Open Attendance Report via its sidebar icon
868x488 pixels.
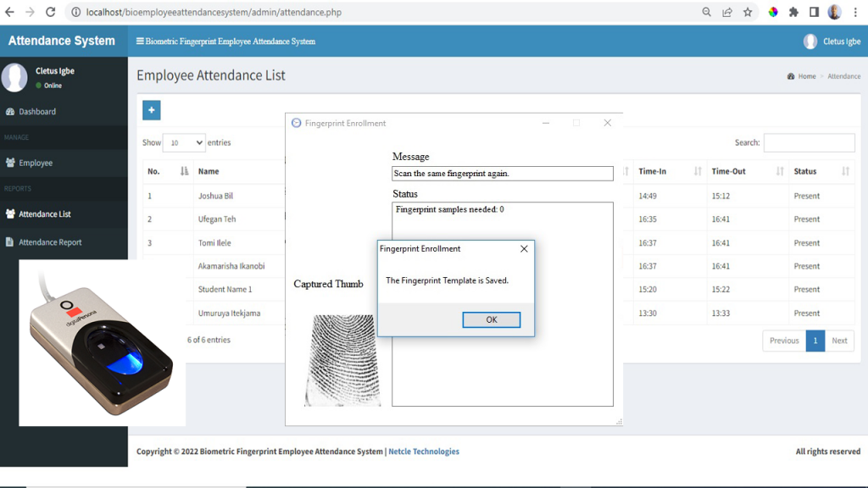(x=13, y=241)
